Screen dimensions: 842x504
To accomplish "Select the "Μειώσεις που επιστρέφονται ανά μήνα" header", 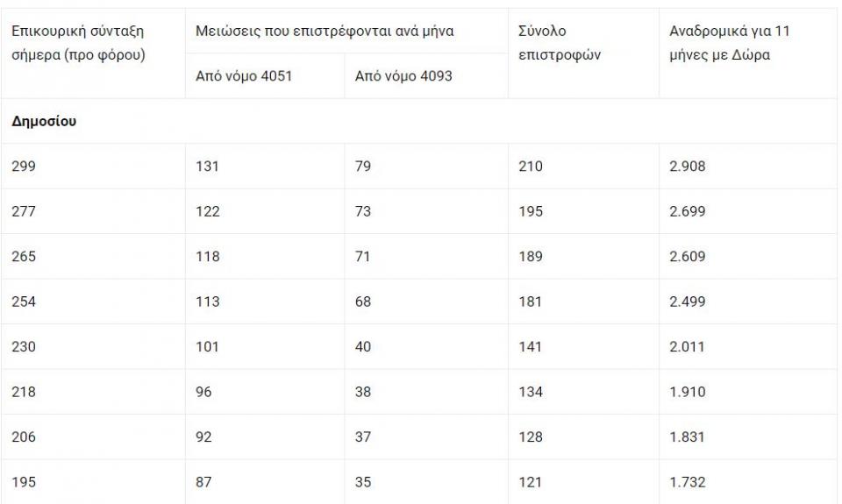I will (x=325, y=32).
